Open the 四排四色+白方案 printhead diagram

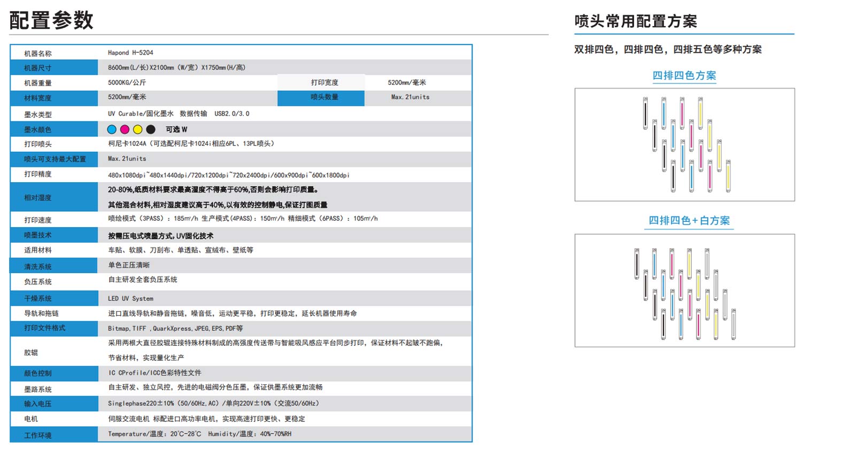[684, 291]
